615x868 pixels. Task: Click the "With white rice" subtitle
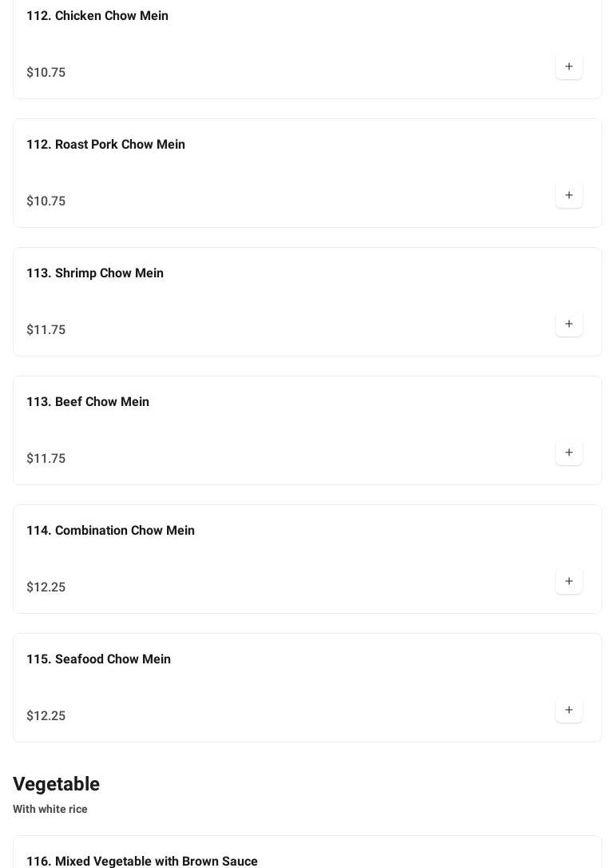tap(50, 809)
